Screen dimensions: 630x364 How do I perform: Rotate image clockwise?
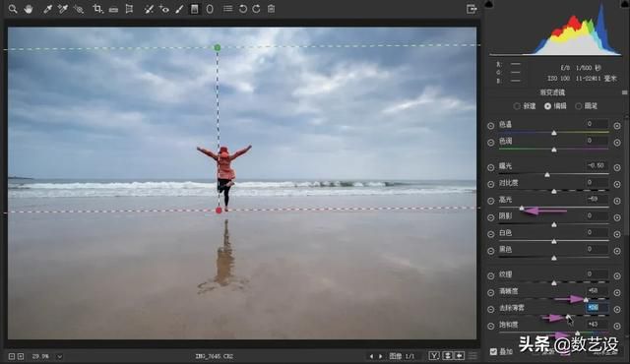pos(256,9)
